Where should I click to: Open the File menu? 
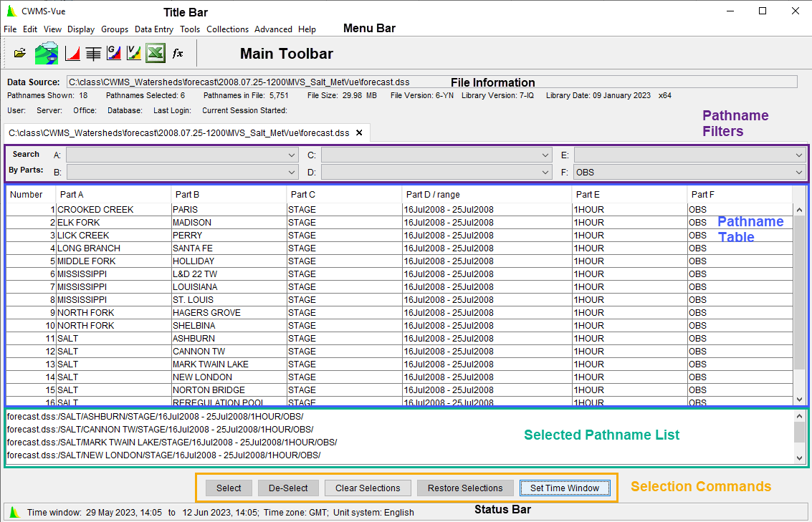[x=10, y=29]
